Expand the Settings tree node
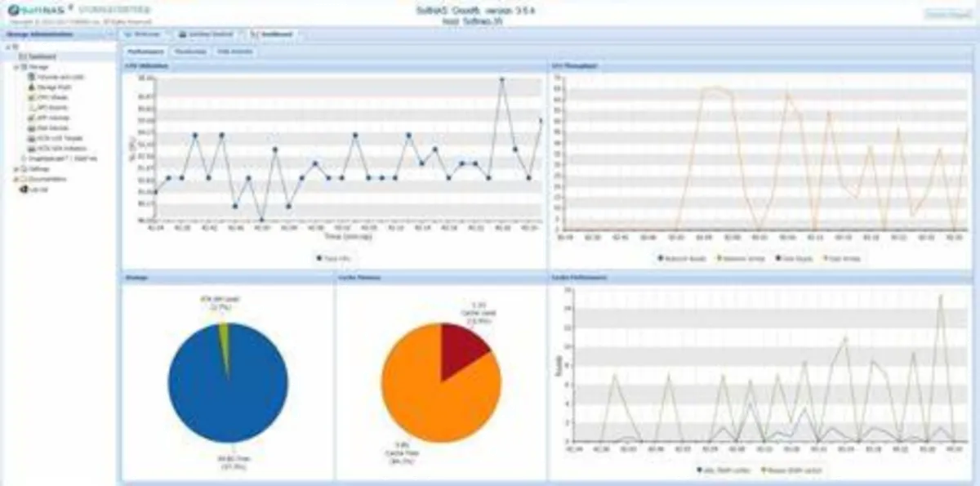The image size is (980, 486). [16, 168]
